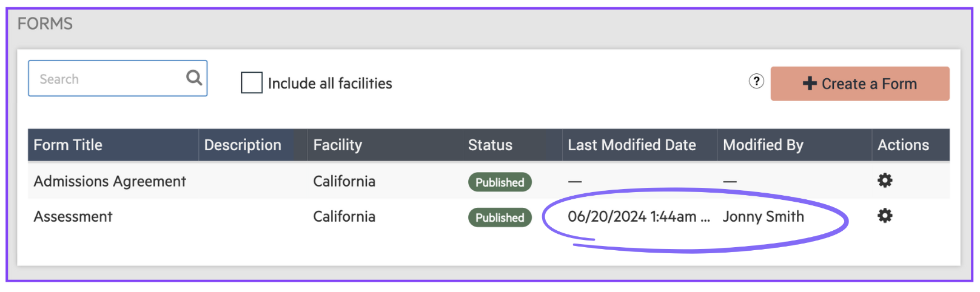Click Published badge in Admissions Agreement row
The width and height of the screenshot is (980, 292).
tap(500, 182)
